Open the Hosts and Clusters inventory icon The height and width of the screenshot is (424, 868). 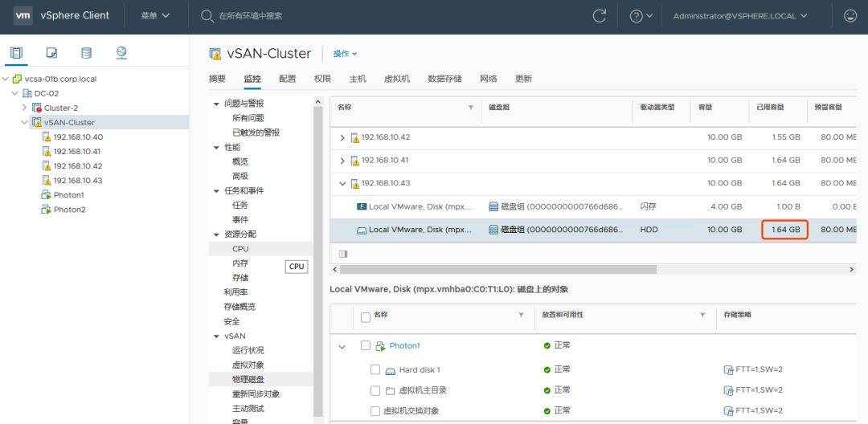click(x=17, y=53)
